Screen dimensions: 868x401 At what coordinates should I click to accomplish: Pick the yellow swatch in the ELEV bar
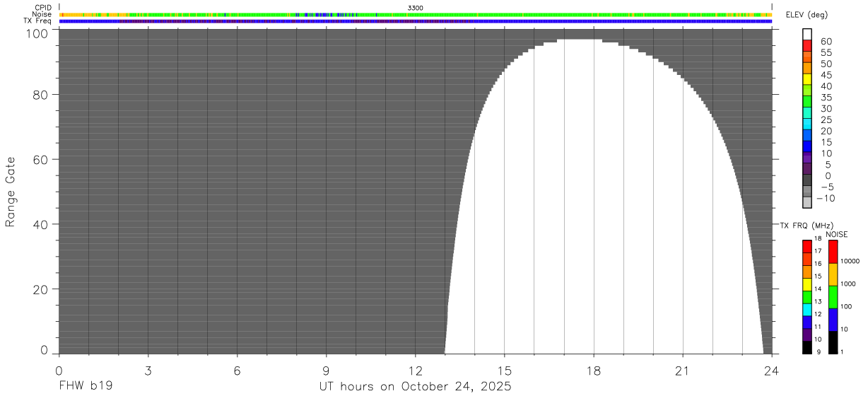coord(807,79)
